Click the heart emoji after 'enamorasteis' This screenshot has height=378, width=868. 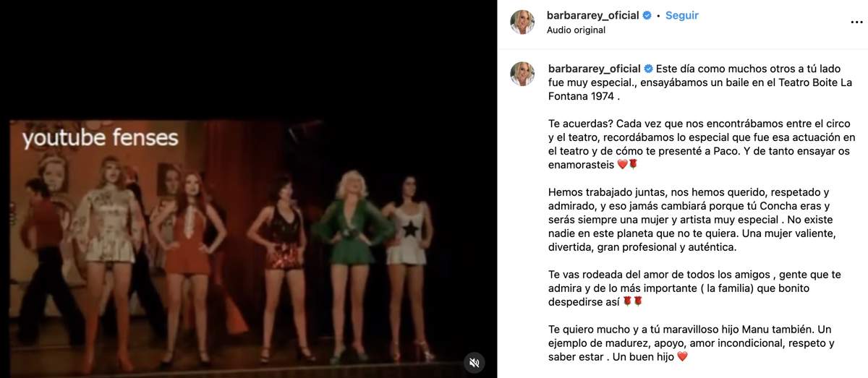[621, 165]
